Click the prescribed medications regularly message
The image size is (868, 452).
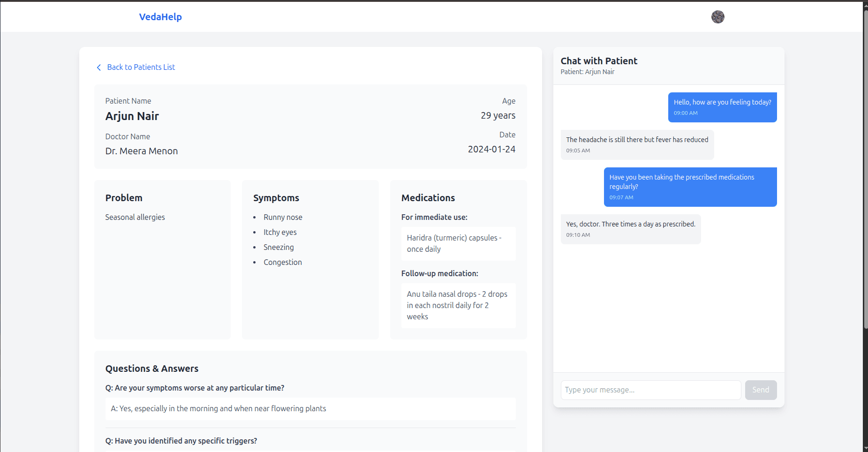(690, 187)
